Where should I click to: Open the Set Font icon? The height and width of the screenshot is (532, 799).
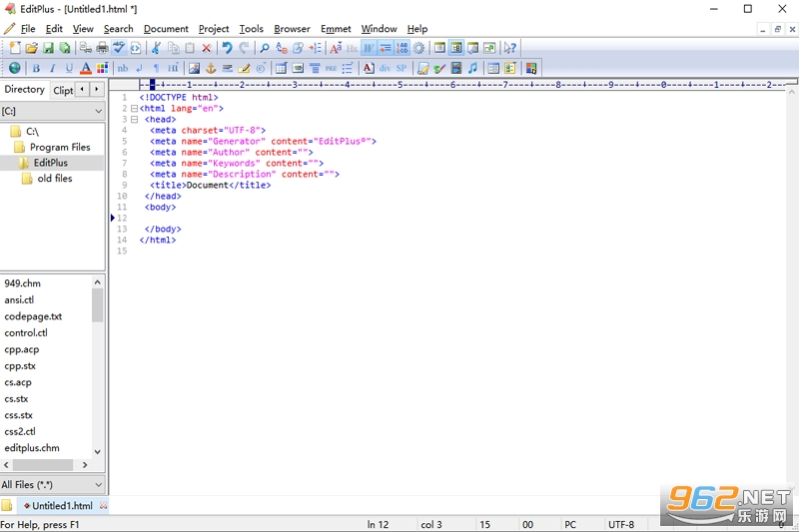[x=336, y=48]
